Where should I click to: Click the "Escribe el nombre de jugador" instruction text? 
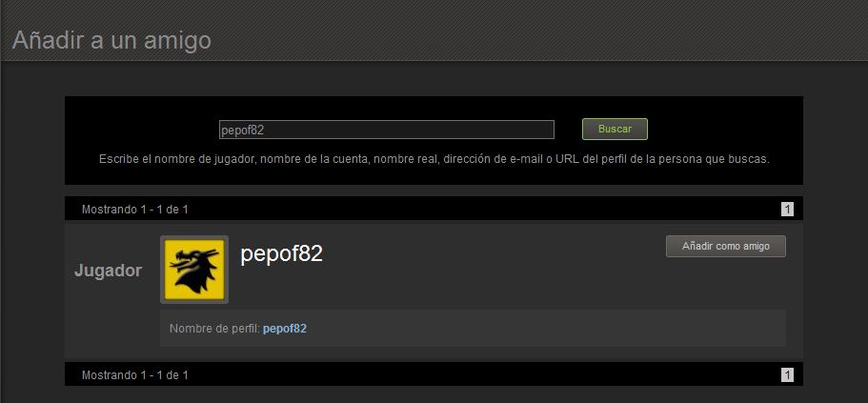coord(434,159)
